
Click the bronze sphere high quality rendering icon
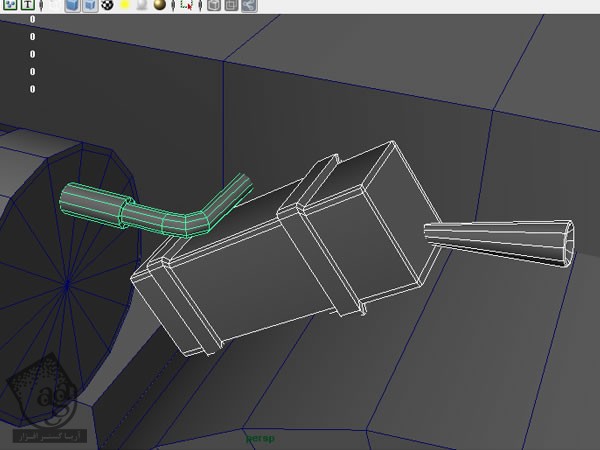coord(159,5)
